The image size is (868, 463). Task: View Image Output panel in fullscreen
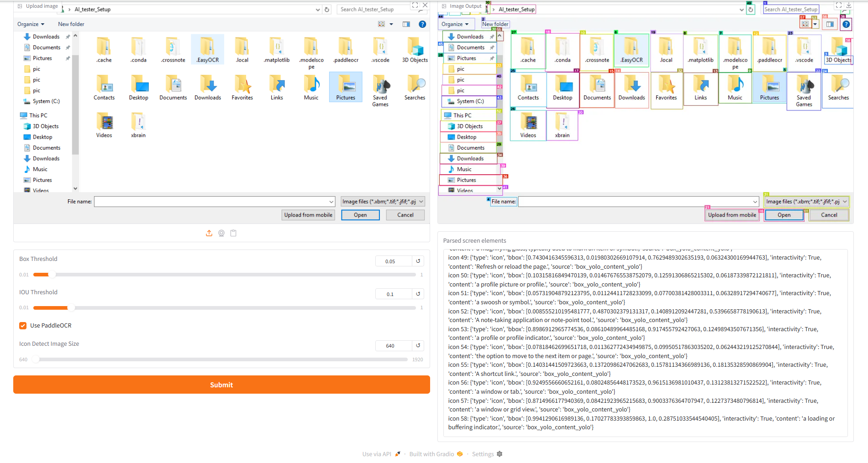click(838, 5)
